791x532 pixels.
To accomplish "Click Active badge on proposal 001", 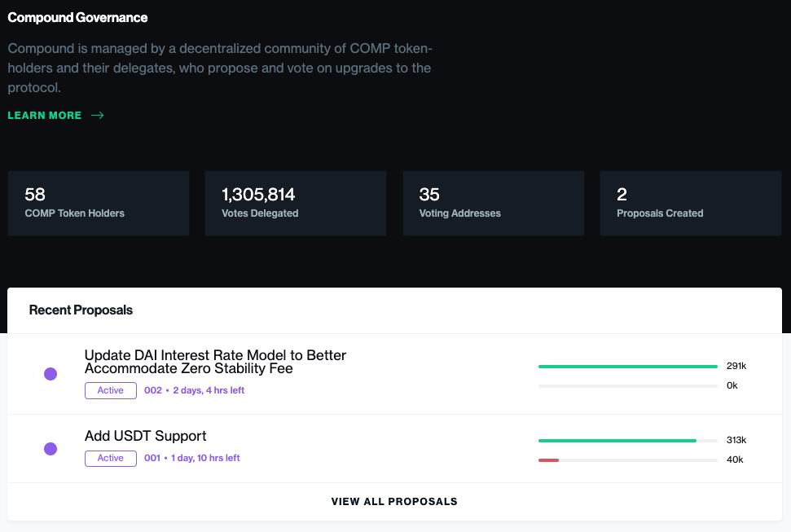I will (x=111, y=459).
